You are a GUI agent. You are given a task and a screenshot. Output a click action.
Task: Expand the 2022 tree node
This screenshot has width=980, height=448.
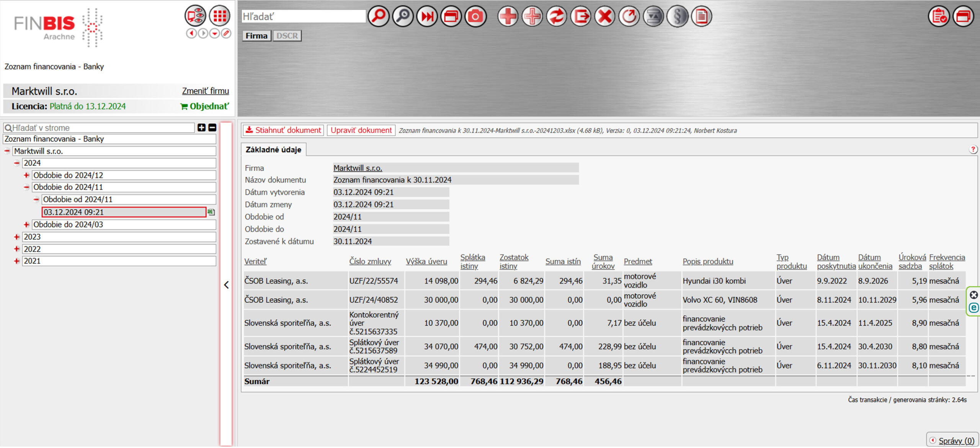(16, 249)
